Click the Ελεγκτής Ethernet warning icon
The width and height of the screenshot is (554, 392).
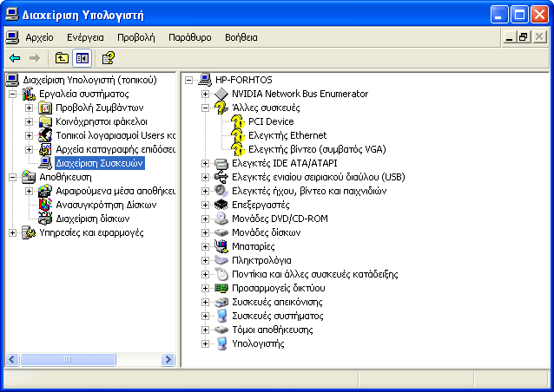click(238, 135)
